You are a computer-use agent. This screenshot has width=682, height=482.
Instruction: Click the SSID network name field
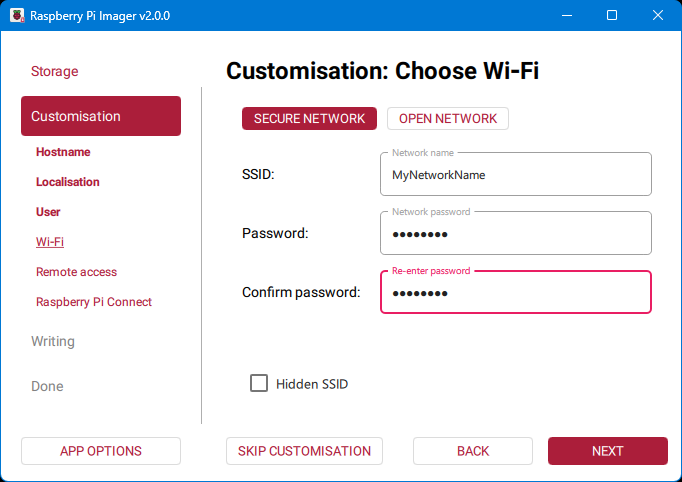(x=515, y=174)
